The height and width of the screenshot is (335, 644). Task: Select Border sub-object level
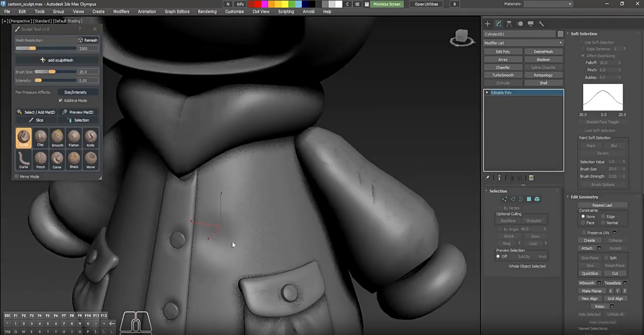[520, 199]
